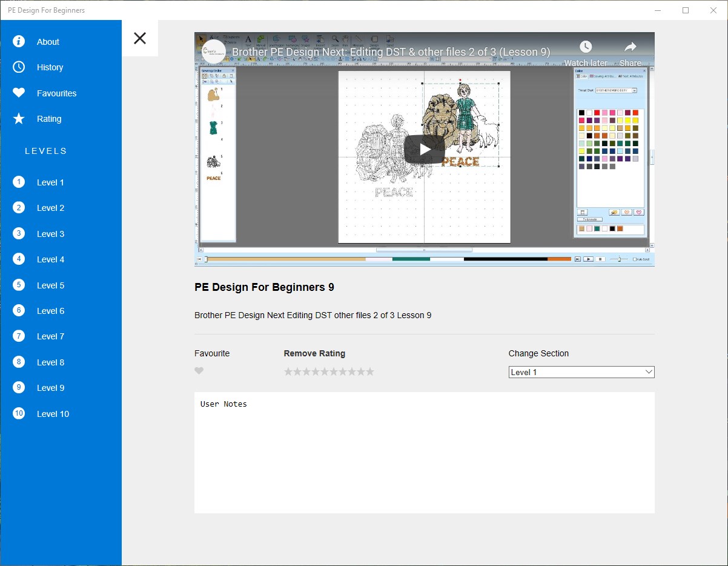Click the number 3 circle icon

click(19, 233)
